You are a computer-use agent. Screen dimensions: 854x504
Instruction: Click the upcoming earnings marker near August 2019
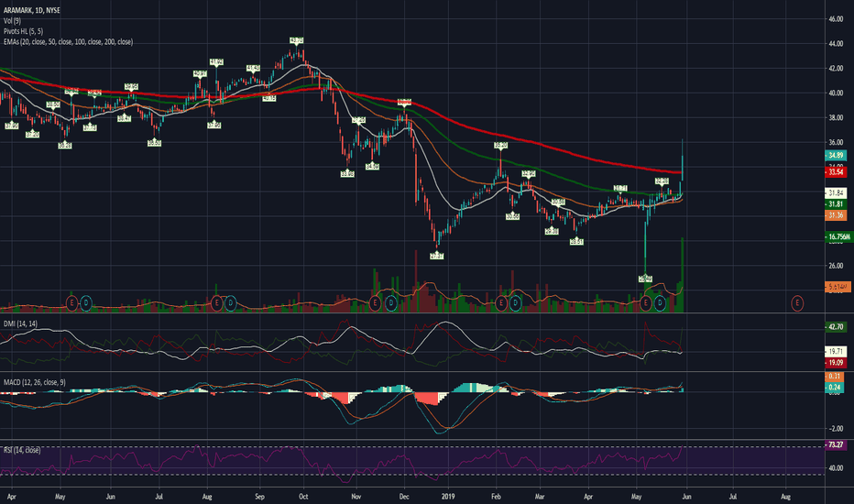[x=797, y=303]
